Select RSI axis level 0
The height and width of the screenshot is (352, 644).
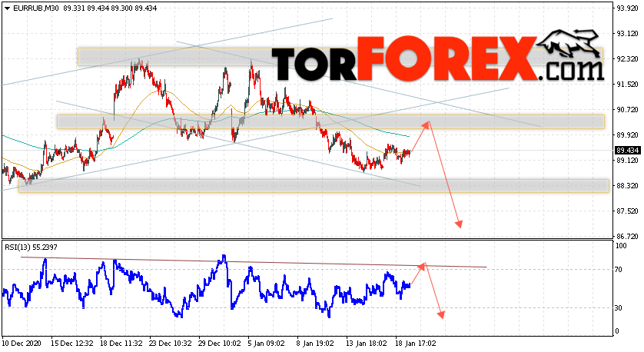pyautogui.click(x=619, y=331)
